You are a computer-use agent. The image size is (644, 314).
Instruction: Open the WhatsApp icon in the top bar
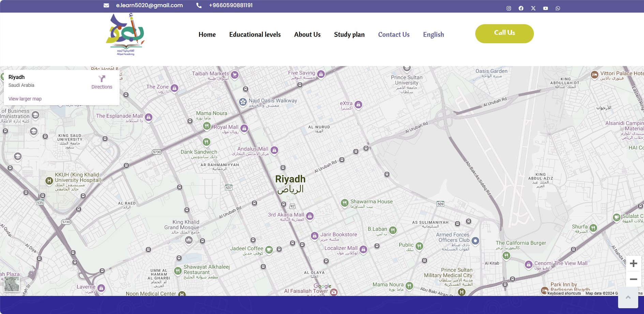pyautogui.click(x=558, y=8)
